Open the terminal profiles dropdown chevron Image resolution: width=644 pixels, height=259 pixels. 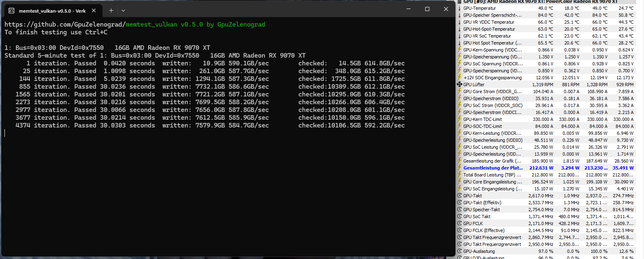123,11
